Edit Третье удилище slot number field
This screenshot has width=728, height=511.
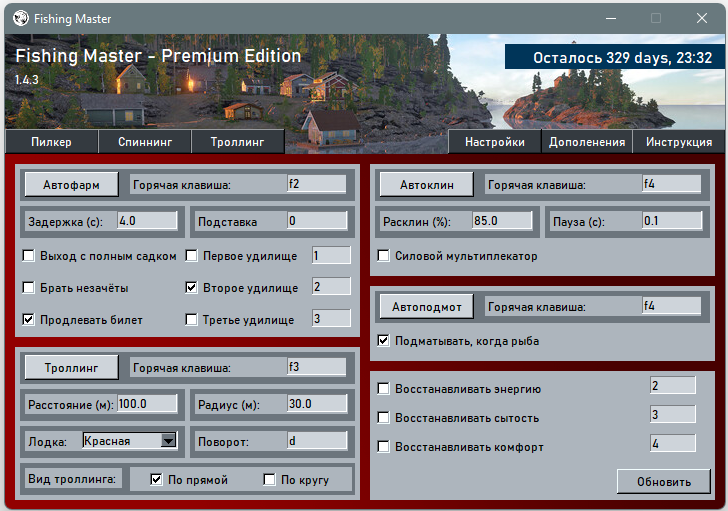point(331,318)
